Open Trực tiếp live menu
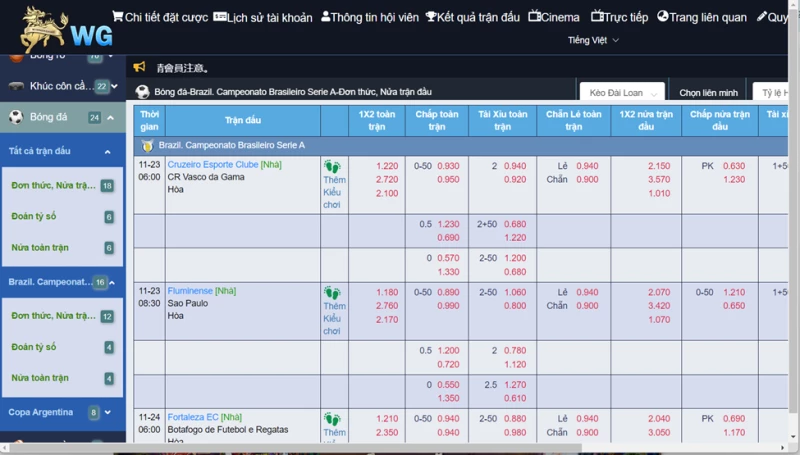 pos(619,17)
